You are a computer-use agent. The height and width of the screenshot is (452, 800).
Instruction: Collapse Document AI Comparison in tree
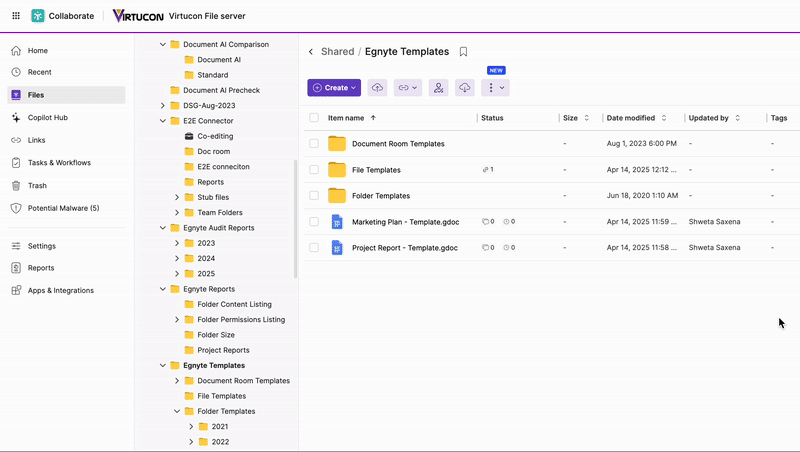163,44
